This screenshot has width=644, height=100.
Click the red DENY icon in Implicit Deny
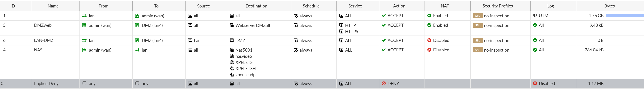click(383, 84)
